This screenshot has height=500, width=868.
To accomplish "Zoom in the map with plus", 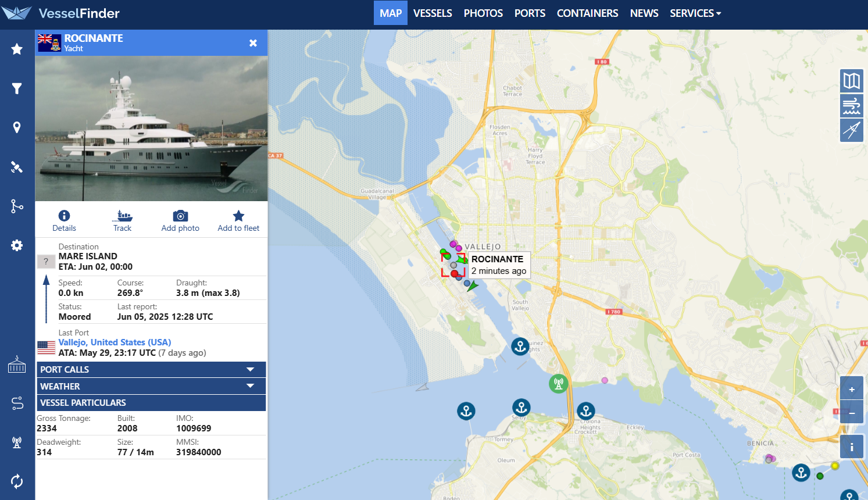I will coord(851,388).
